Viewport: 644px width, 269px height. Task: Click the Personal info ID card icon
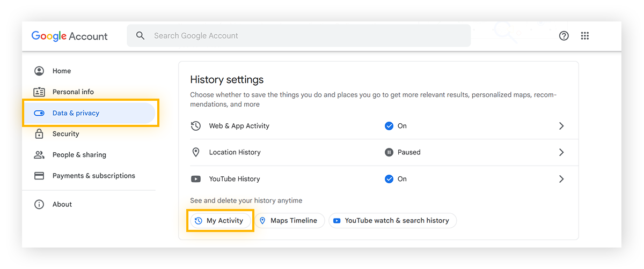point(39,92)
